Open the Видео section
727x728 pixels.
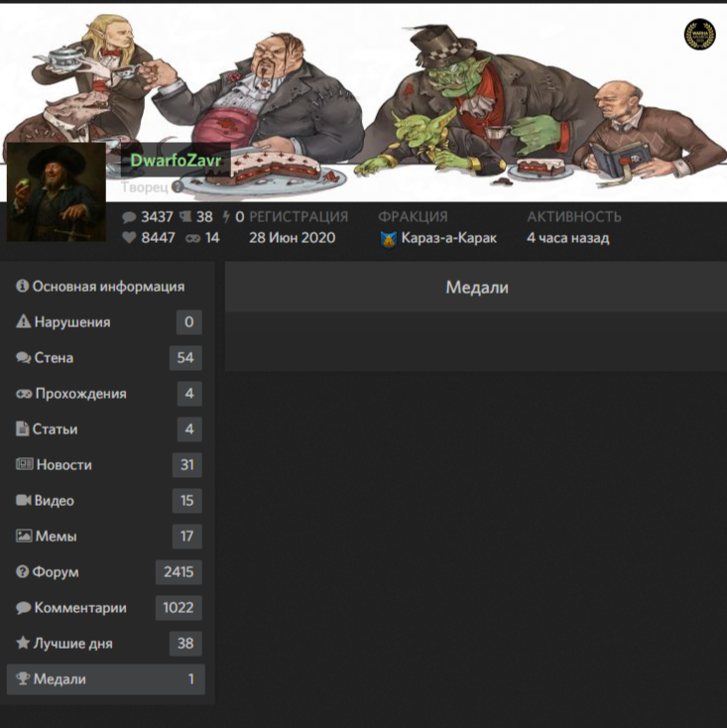[106, 501]
